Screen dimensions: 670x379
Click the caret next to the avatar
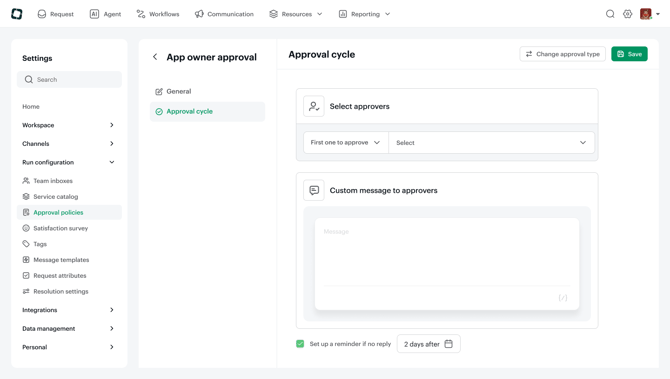coord(658,14)
